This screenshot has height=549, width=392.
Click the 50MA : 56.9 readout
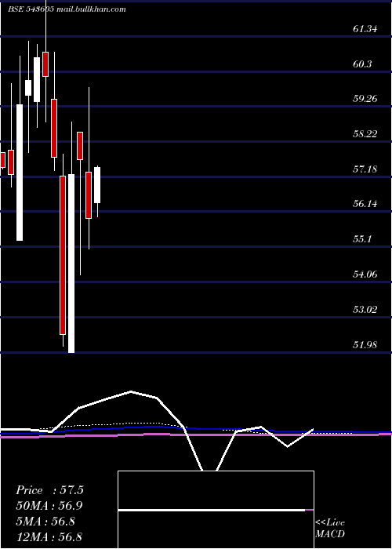click(49, 506)
